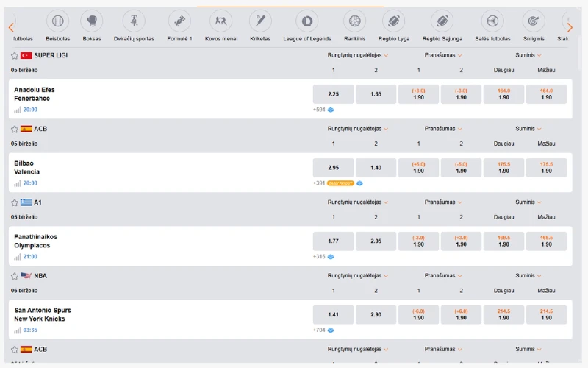Viewport: 588px width, 368px height.
Task: Open the Regbio Lyga icon
Action: 394,21
